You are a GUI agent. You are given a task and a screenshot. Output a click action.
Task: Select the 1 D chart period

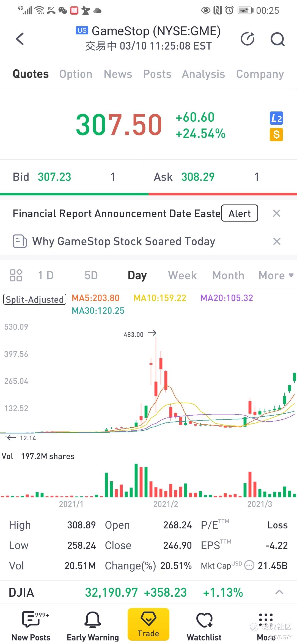click(x=46, y=275)
